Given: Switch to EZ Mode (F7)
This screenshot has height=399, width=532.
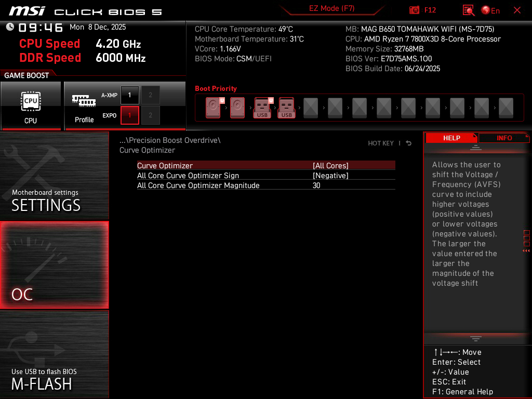Looking at the screenshot, I should [x=331, y=8].
